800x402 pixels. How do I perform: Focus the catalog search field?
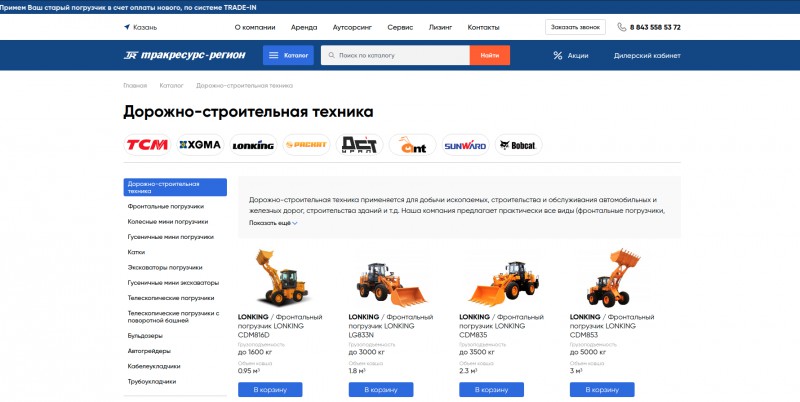395,55
